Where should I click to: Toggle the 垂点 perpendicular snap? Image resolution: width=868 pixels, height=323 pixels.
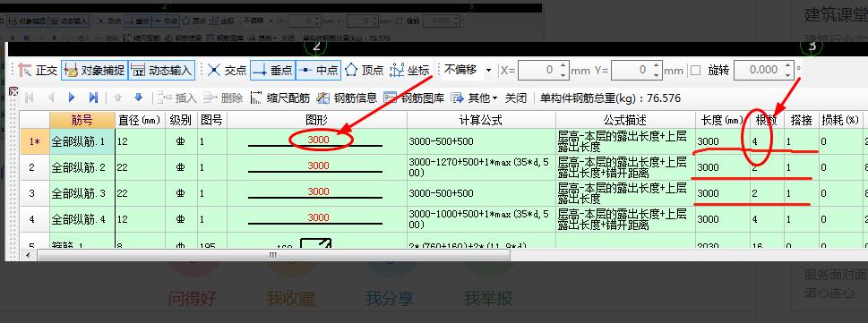pos(272,71)
